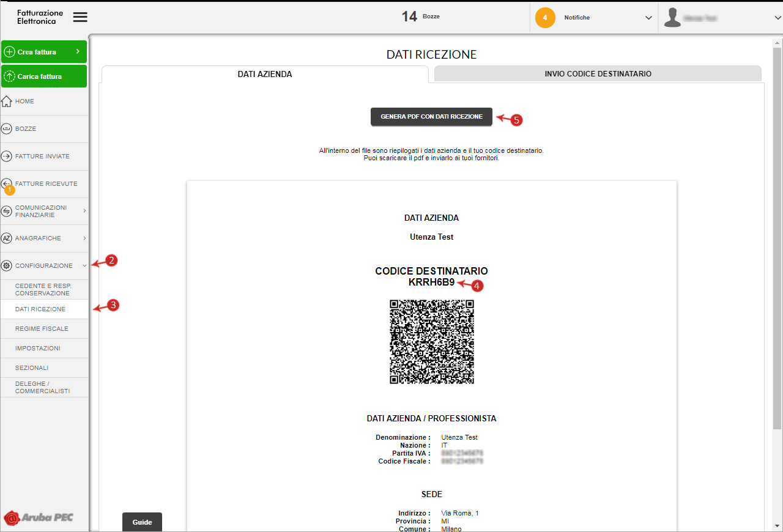Click the Home house icon
Viewport: 783px width, 532px height.
click(x=7, y=102)
